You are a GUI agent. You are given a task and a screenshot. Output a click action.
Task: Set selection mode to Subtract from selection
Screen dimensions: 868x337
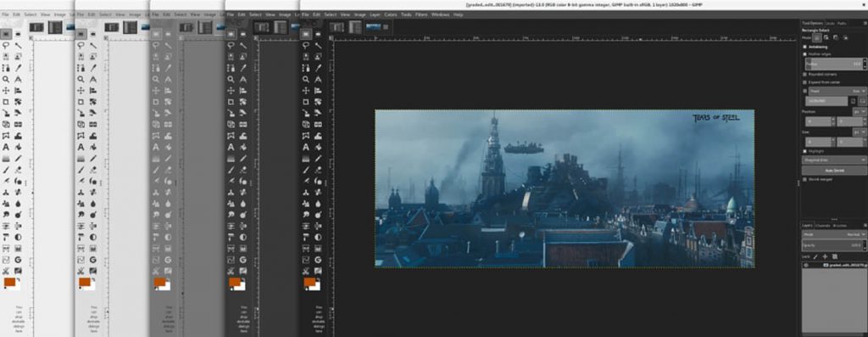(x=835, y=37)
